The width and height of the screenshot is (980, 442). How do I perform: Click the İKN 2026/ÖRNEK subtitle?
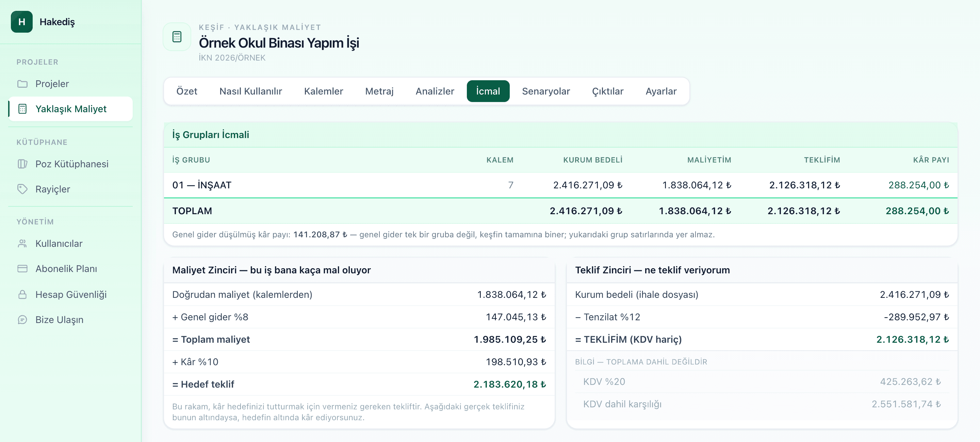point(232,58)
